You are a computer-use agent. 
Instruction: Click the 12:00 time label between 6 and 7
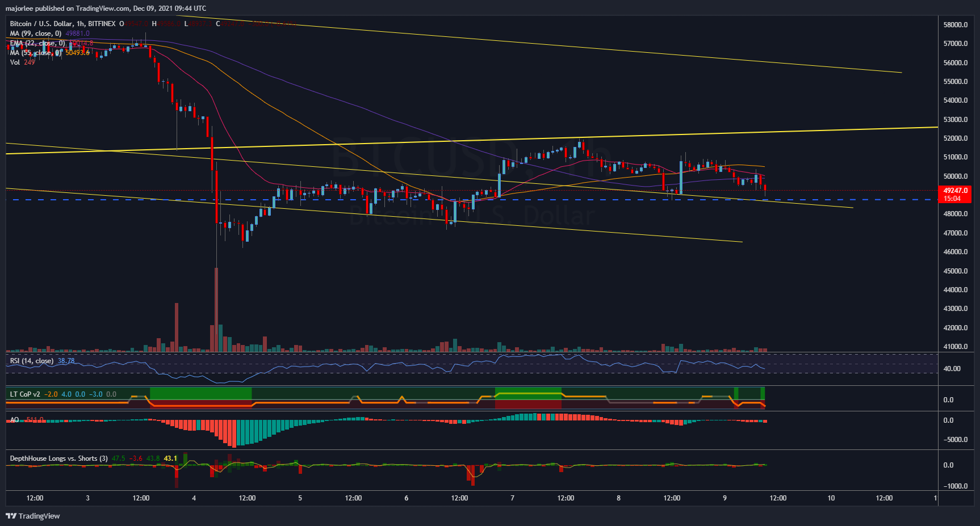(459, 498)
